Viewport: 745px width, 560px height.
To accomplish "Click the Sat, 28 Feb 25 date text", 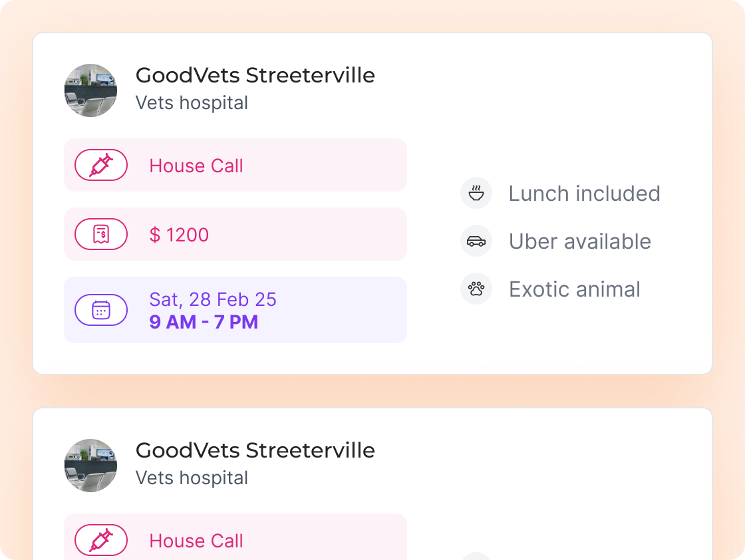I will pos(213,299).
